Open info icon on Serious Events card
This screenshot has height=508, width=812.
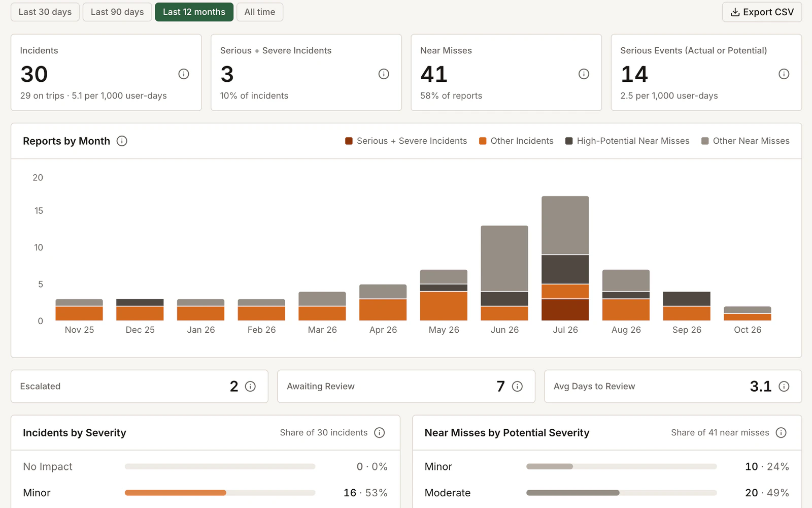pos(784,74)
